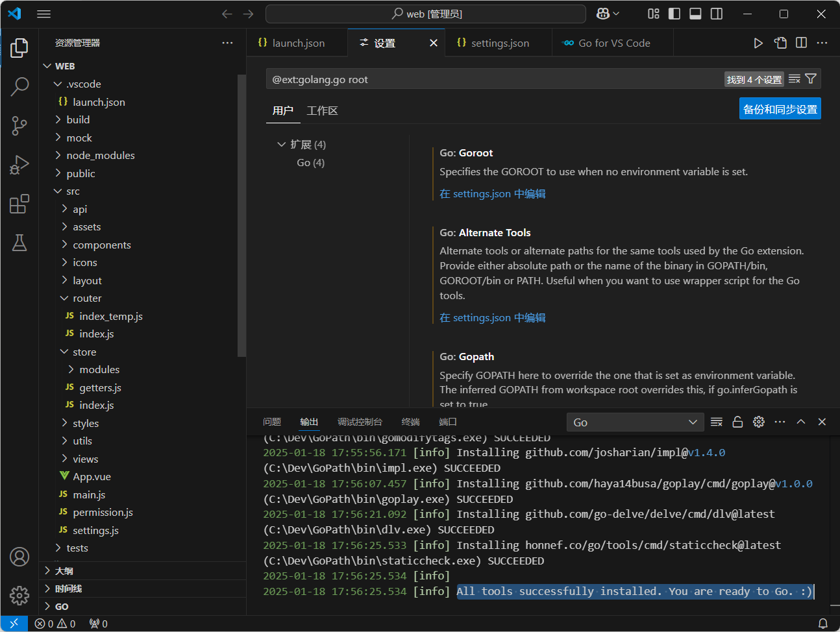Open the Search view icon
This screenshot has width=840, height=632.
pos(19,86)
